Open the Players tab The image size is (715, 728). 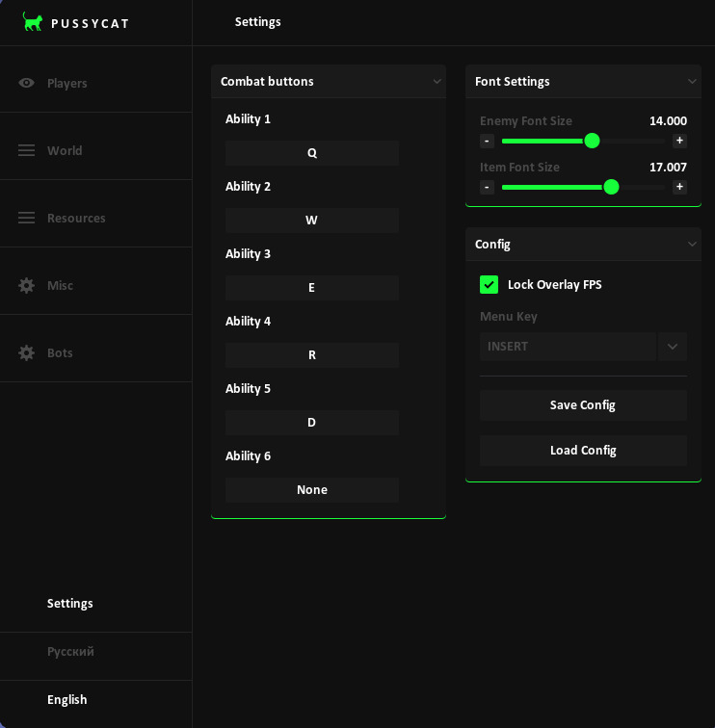tap(95, 83)
